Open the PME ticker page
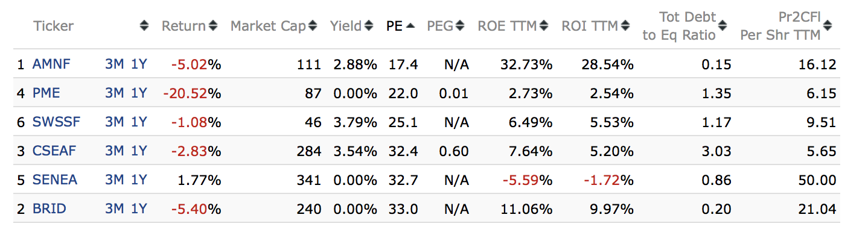 [46, 93]
